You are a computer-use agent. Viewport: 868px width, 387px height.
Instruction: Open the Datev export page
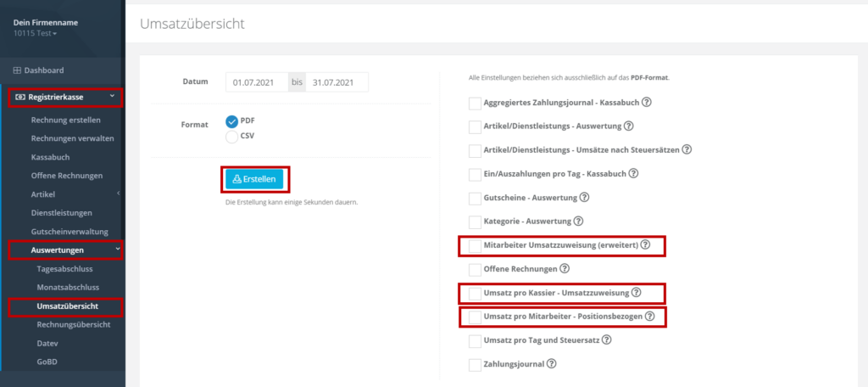point(47,343)
